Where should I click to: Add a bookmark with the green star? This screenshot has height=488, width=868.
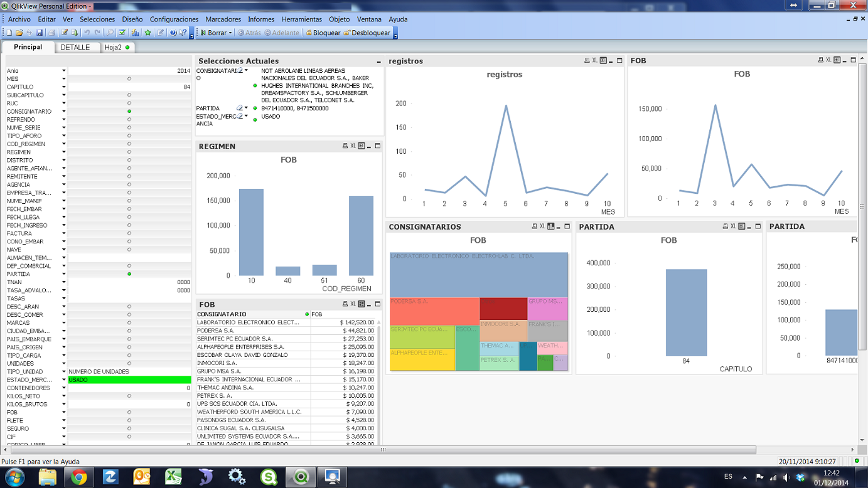point(148,33)
